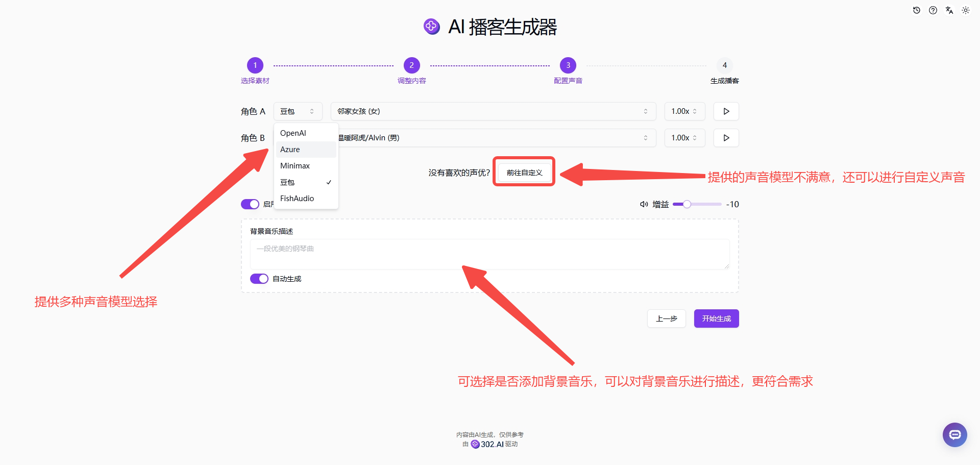Click the 没有喜欢的声优? text
Screen dimensions: 980x465
pos(459,173)
